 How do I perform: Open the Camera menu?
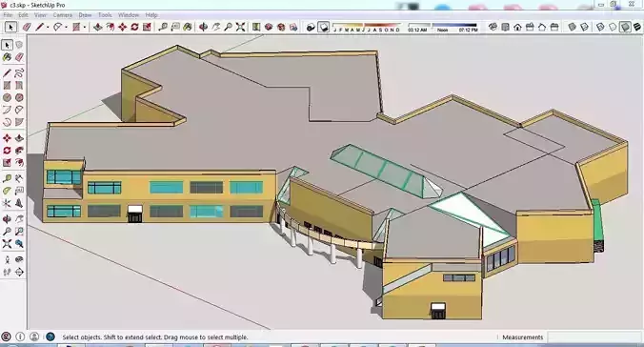(63, 15)
